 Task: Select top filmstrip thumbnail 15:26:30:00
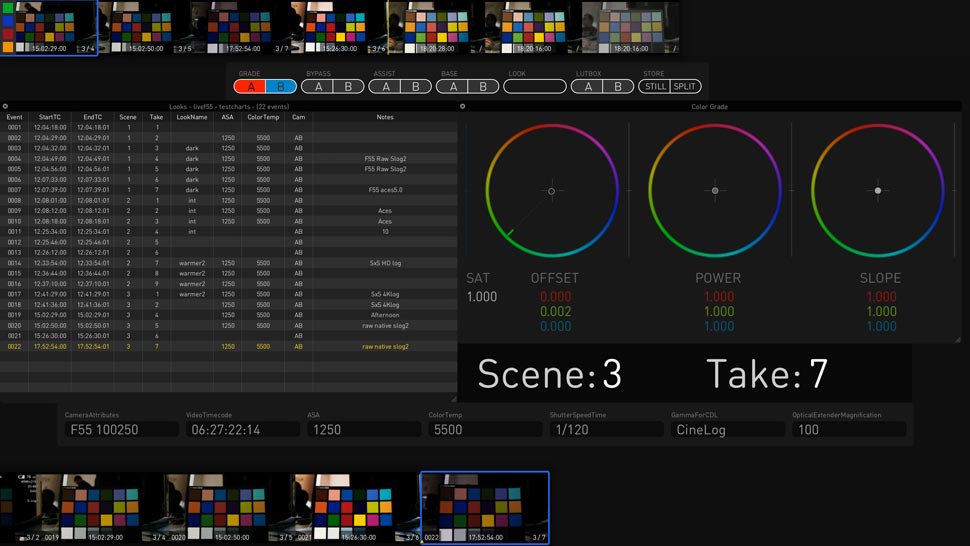(339, 28)
